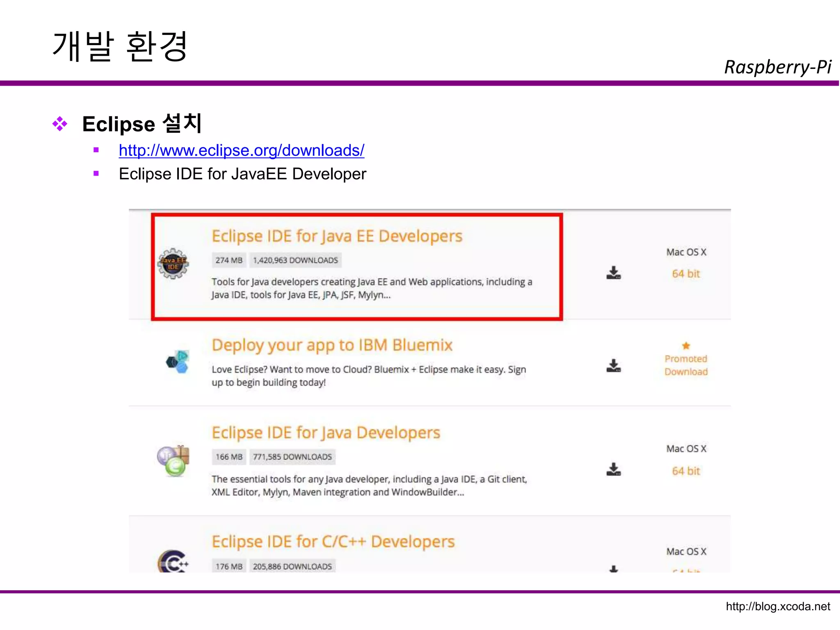Click the 771,585 DOWNLOADS badge

[x=292, y=457]
